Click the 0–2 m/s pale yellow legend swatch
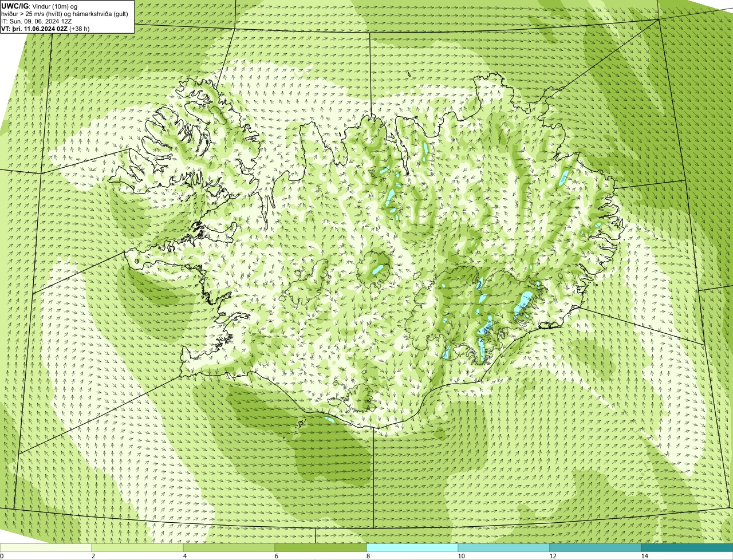The width and height of the screenshot is (733, 560). click(46, 547)
